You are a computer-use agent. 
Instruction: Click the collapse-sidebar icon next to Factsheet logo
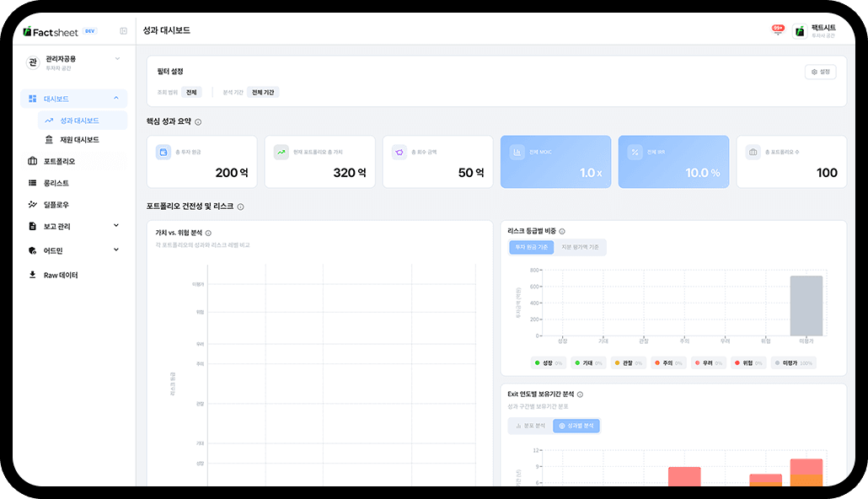pyautogui.click(x=122, y=30)
